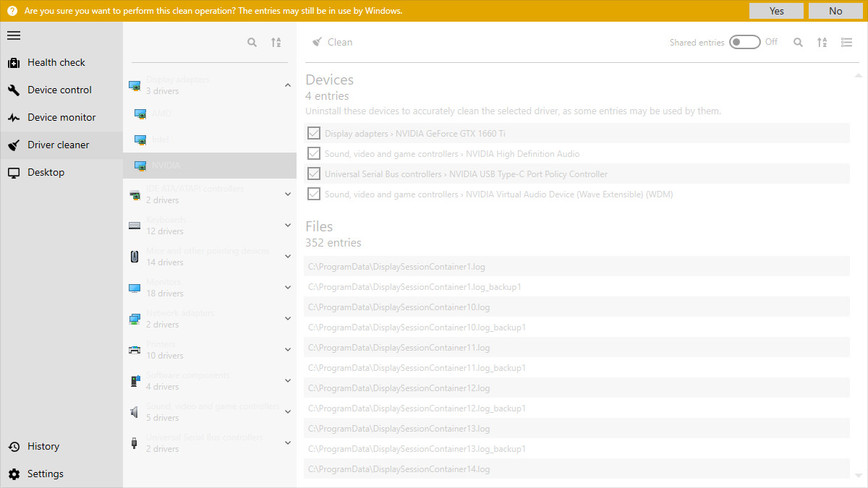Uncheck the NVIDIA GeForce GTX 1660 Ti device

[313, 133]
